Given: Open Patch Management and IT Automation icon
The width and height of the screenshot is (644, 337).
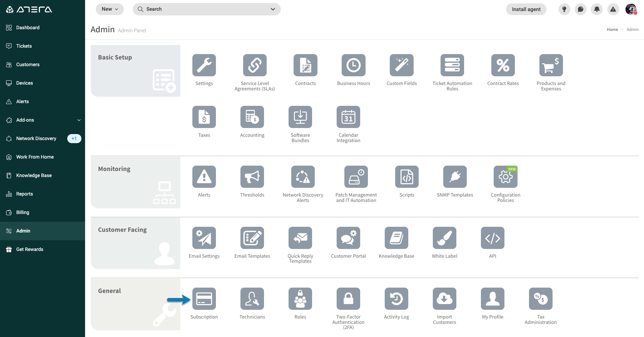Looking at the screenshot, I should pos(356,177).
